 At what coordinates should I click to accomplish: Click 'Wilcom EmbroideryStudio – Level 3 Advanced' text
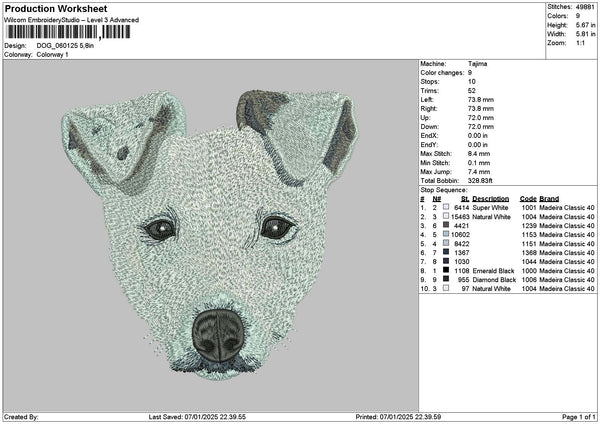tap(72, 20)
